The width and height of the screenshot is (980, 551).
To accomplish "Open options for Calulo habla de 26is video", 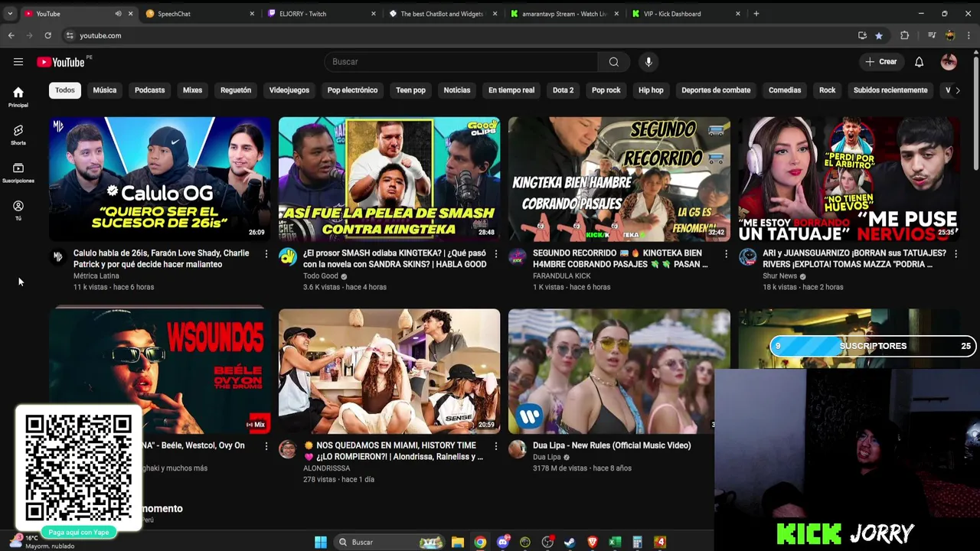I will [x=266, y=253].
